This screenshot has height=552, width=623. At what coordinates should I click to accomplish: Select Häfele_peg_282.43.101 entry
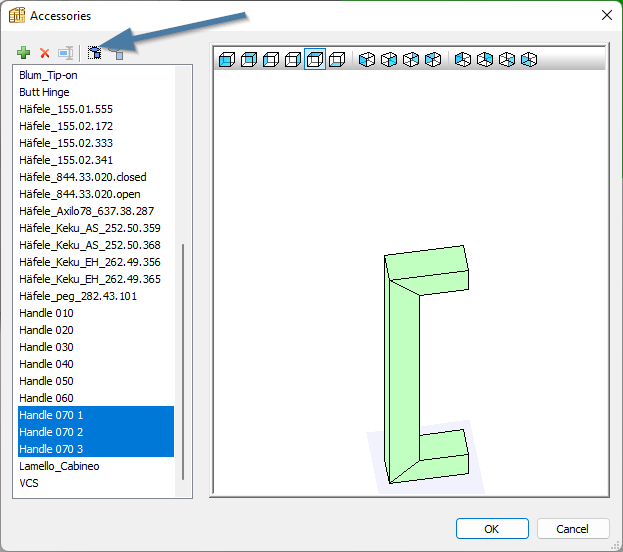[x=96, y=296]
